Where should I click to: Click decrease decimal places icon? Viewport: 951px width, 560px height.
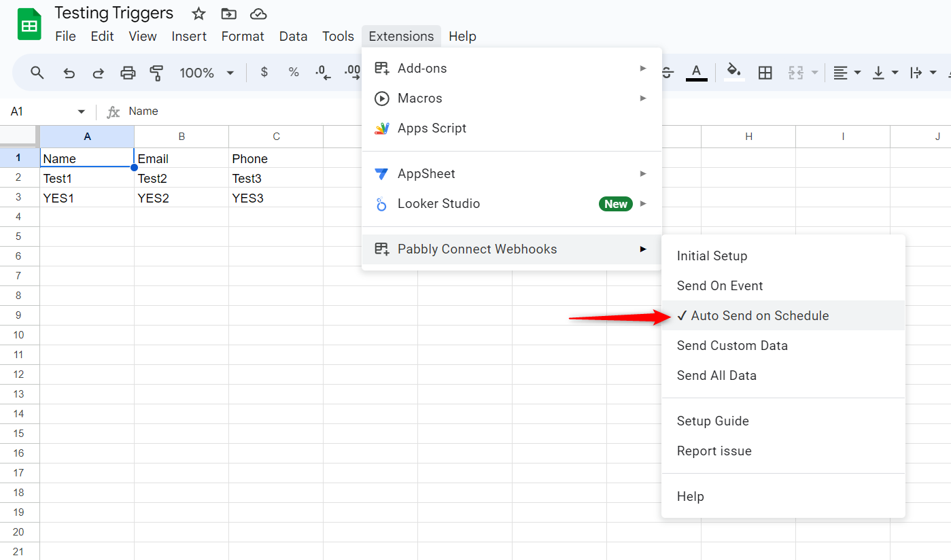[323, 72]
